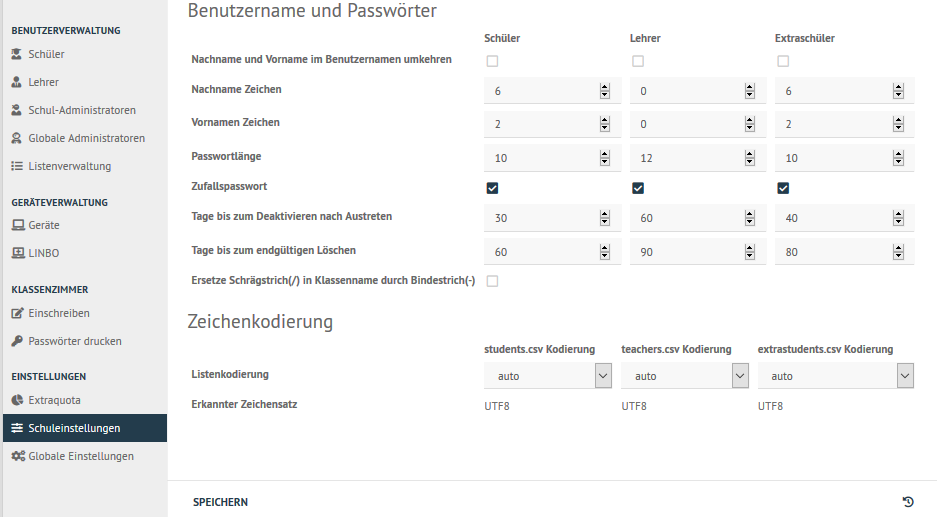The image size is (937, 517).
Task: Open students.csv Kodierung dropdown
Action: (548, 376)
